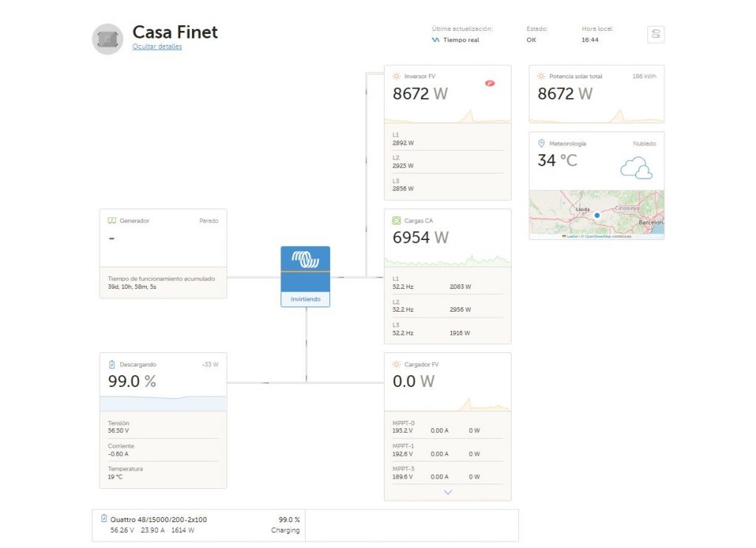
Task: Open the Leaflet link on the map
Action: [x=572, y=236]
